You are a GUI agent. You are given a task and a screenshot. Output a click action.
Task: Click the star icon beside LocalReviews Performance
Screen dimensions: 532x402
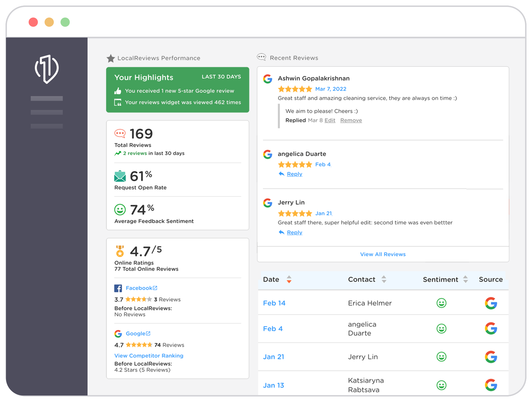(x=111, y=58)
